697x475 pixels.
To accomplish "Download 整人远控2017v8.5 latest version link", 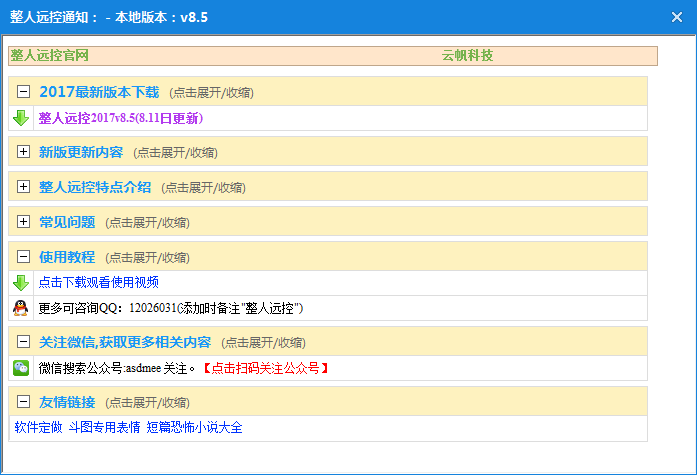I will tap(120, 119).
